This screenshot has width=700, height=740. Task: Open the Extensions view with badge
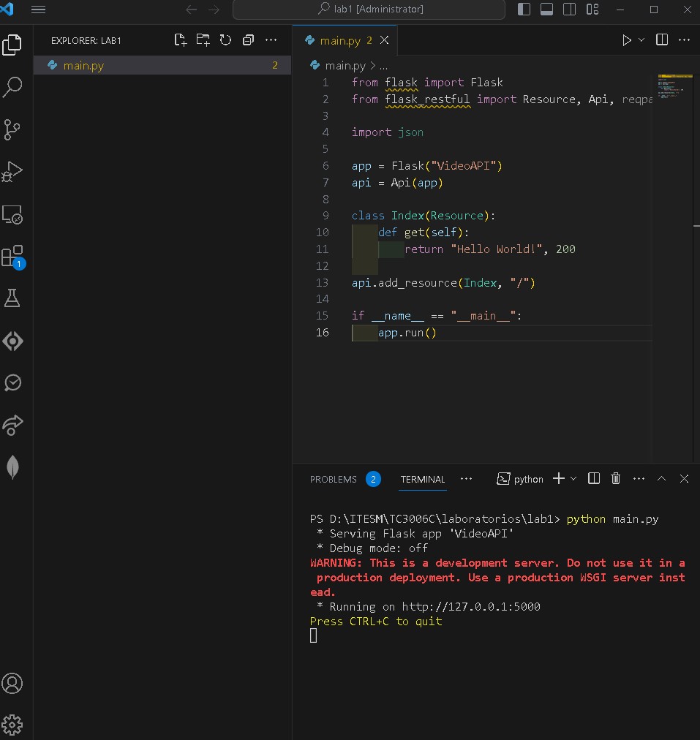tap(12, 257)
